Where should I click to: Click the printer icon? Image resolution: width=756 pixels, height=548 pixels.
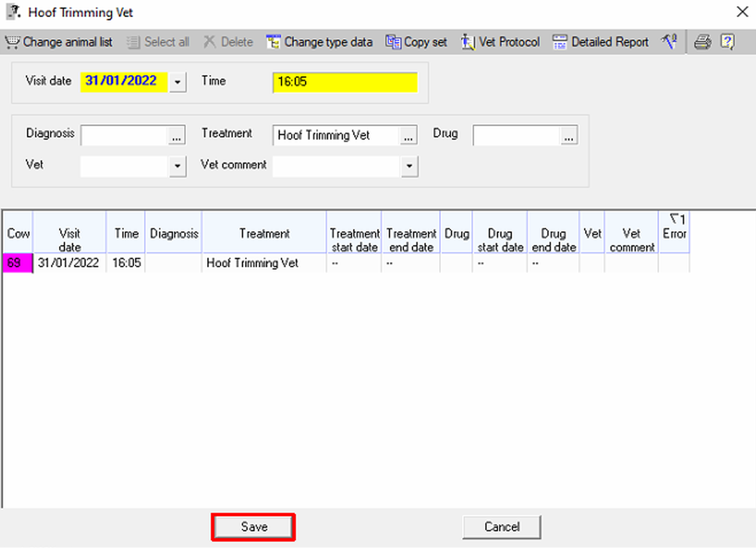pos(703,42)
